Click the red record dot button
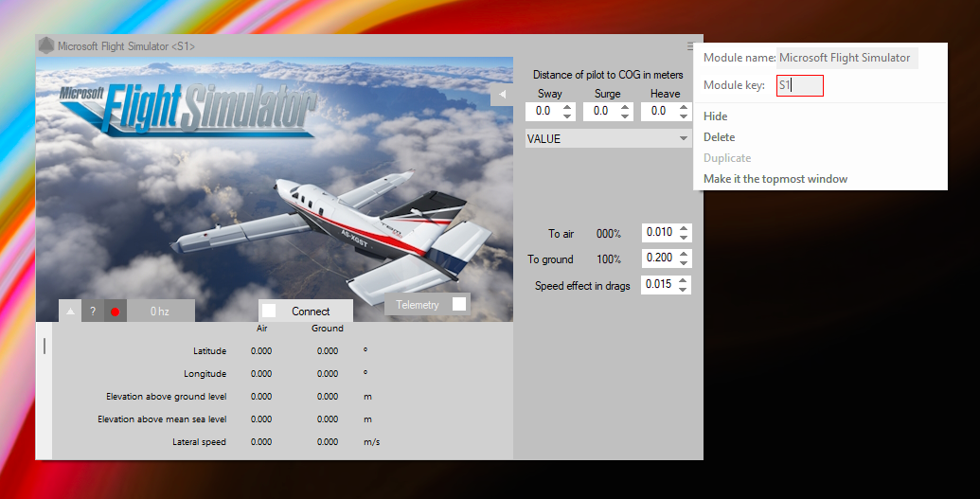 115,312
